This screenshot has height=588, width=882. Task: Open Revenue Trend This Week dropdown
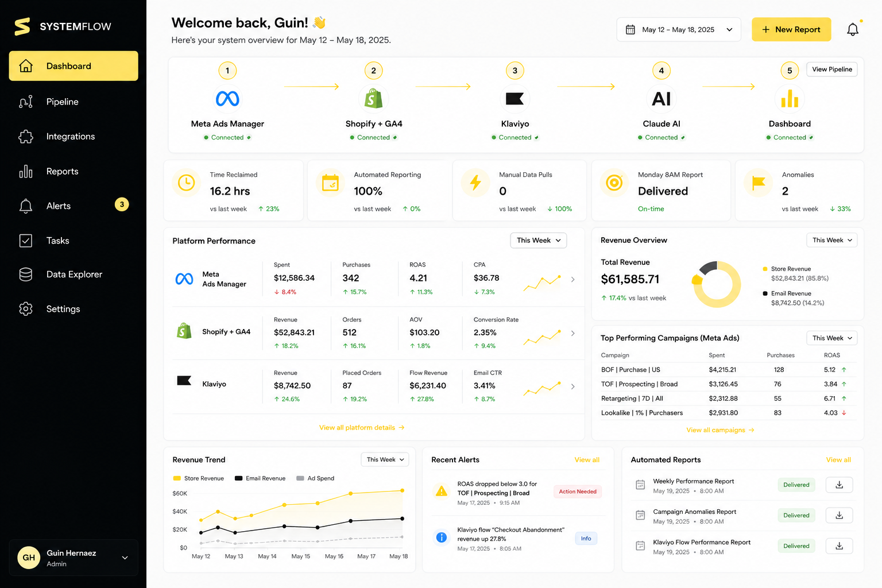385,459
